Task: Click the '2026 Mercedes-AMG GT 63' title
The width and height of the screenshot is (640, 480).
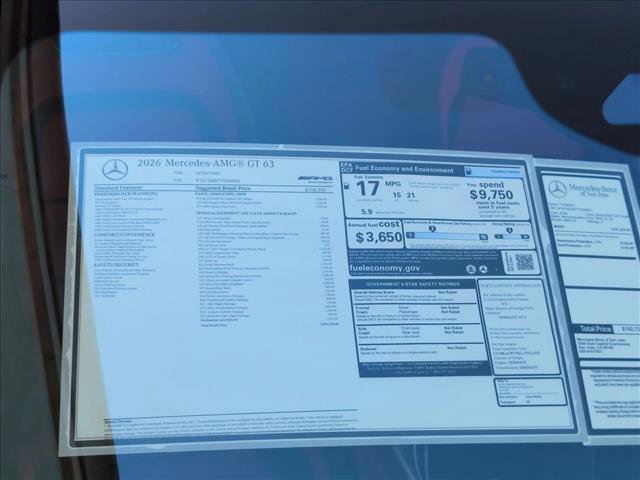Action: point(205,163)
